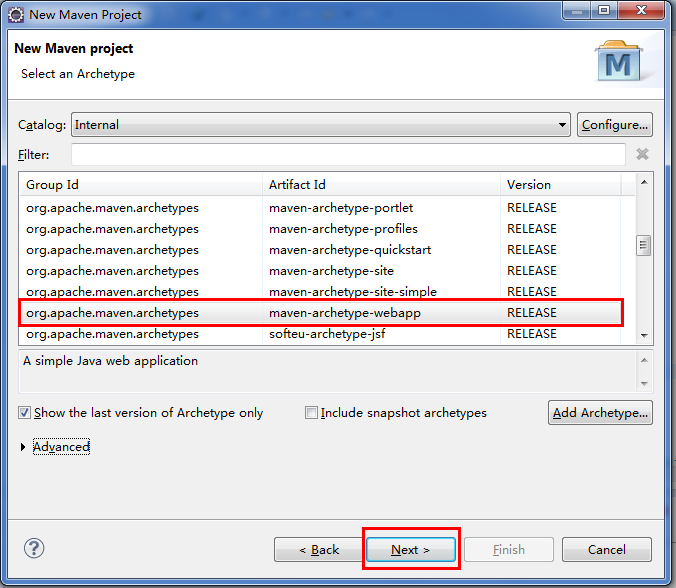Viewport: 676px width, 588px height.
Task: Clear the filter with the X icon
Action: 642,154
